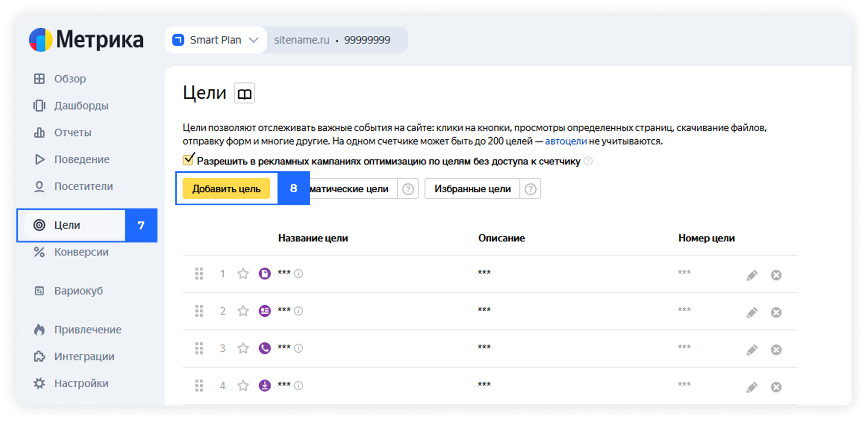Screen dimensions: 868x422
Task: Click the Описание column header
Action: pyautogui.click(x=501, y=238)
